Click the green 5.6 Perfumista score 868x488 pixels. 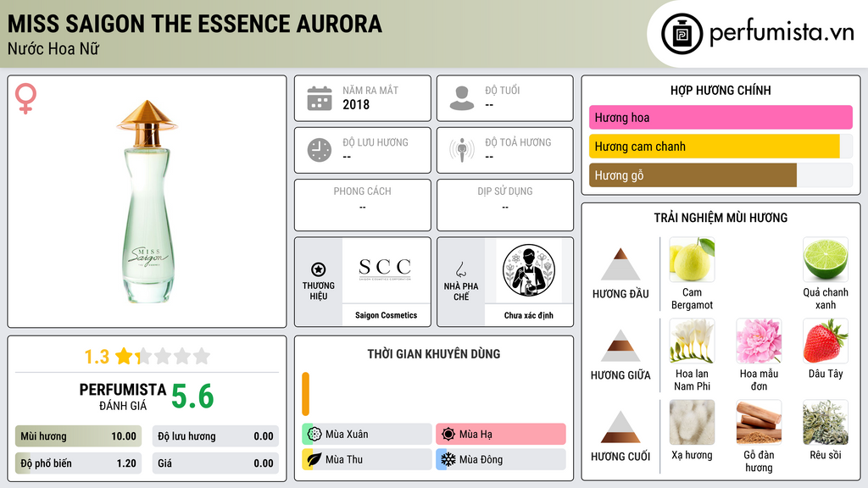point(192,396)
